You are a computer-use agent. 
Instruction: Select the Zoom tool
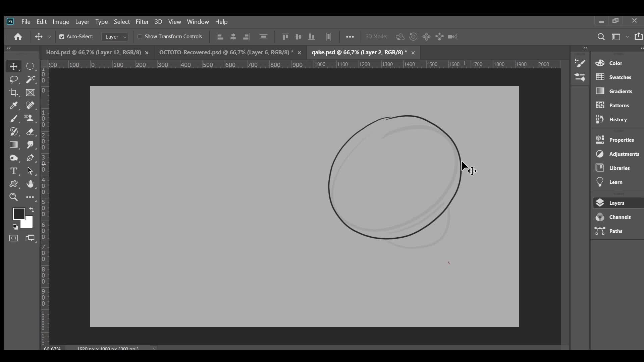click(x=13, y=197)
